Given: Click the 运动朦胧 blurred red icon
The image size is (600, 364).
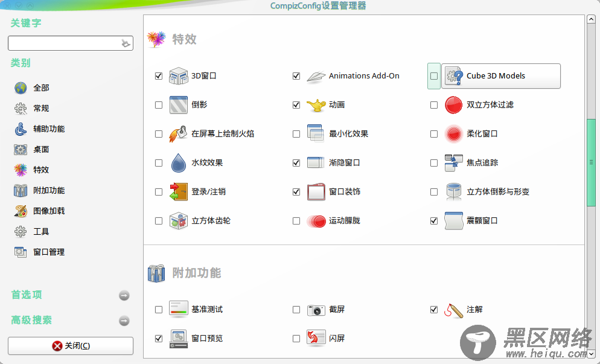Looking at the screenshot, I should [316, 221].
